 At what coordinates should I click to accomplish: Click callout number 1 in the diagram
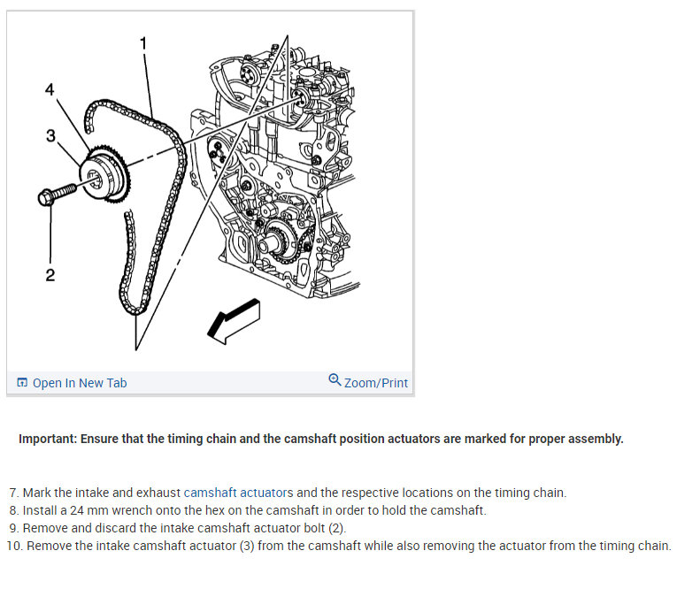pos(143,43)
